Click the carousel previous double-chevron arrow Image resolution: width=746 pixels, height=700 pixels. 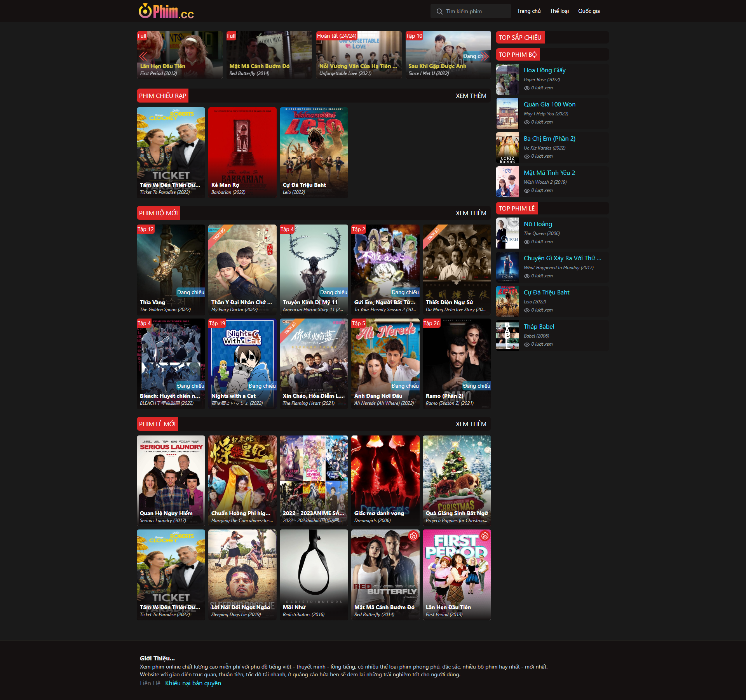click(x=143, y=56)
